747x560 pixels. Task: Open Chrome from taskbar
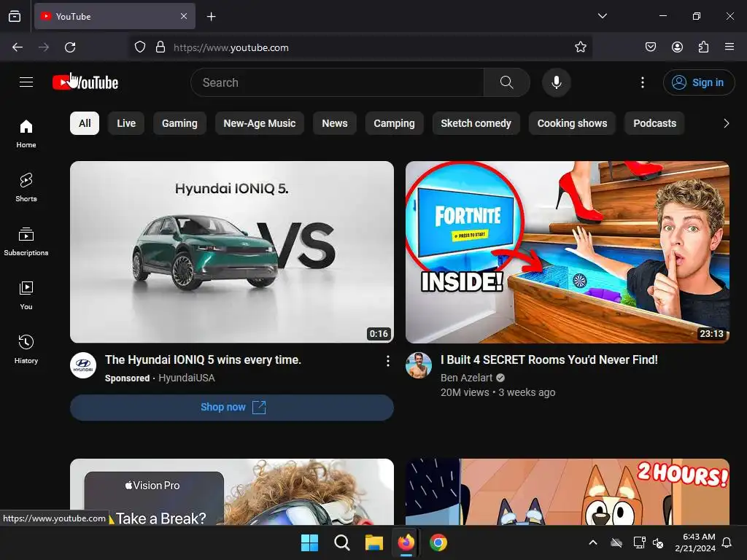tap(438, 542)
